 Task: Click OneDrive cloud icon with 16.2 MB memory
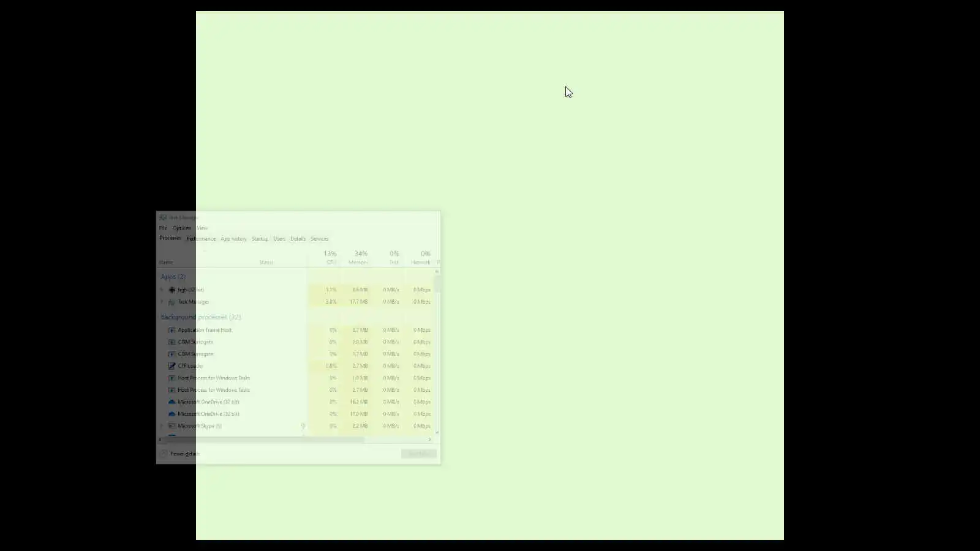tap(172, 402)
